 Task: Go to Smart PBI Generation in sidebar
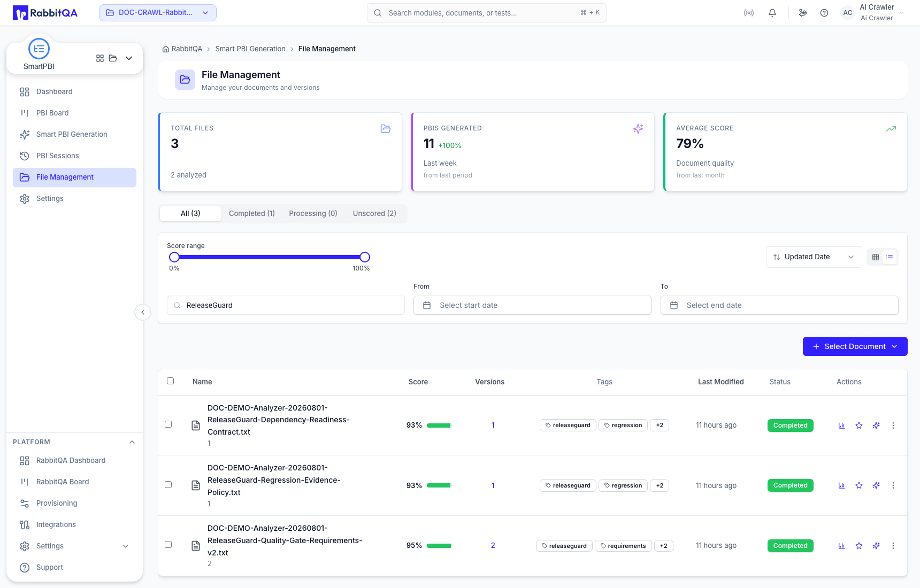click(x=74, y=135)
